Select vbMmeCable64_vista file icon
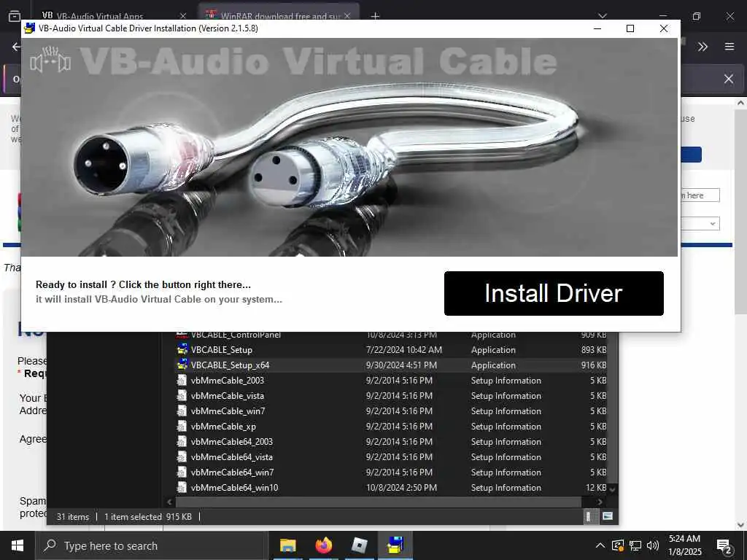This screenshot has width=747, height=560. 182,456
